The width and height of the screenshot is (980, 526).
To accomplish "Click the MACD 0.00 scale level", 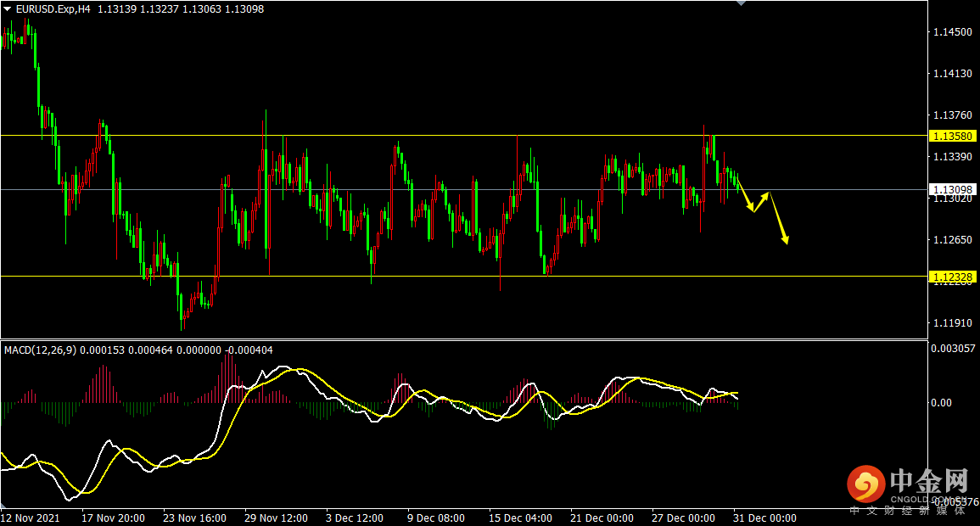I will tap(941, 403).
